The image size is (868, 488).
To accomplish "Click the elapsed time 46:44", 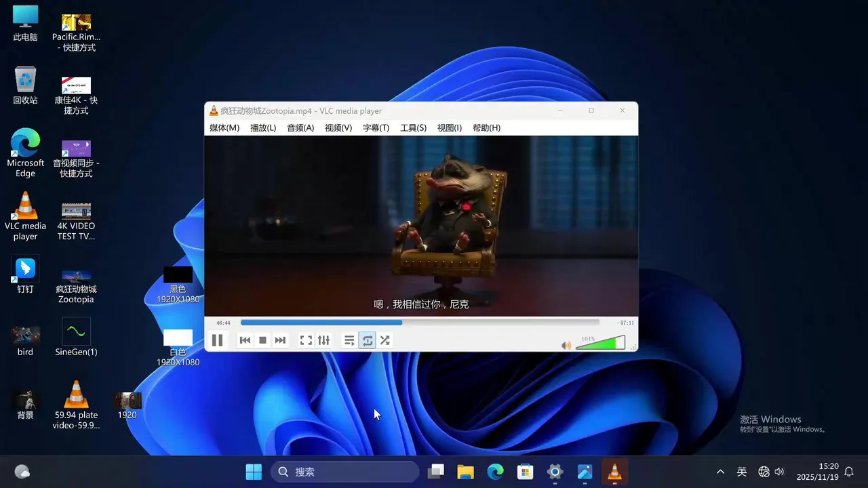I will [x=223, y=323].
